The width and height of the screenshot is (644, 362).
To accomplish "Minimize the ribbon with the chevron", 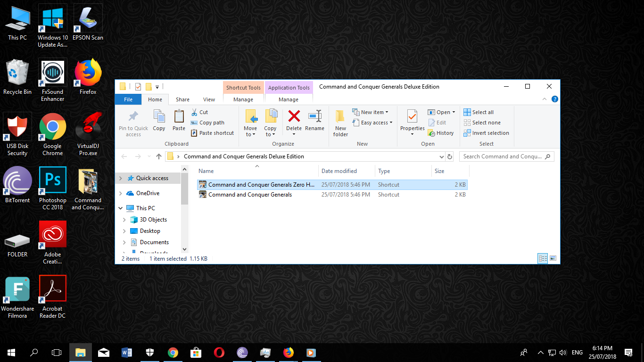I will point(545,99).
